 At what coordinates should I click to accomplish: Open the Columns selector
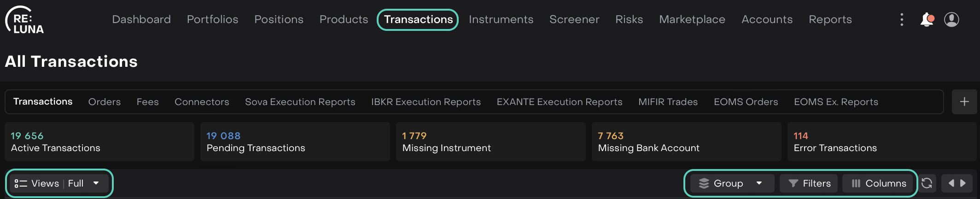pos(879,183)
